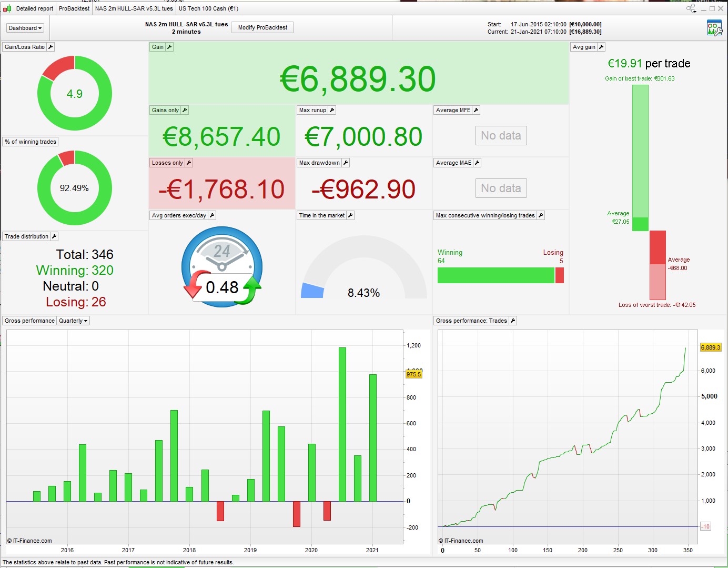Click the max runup value €7,000.80

[x=363, y=137]
